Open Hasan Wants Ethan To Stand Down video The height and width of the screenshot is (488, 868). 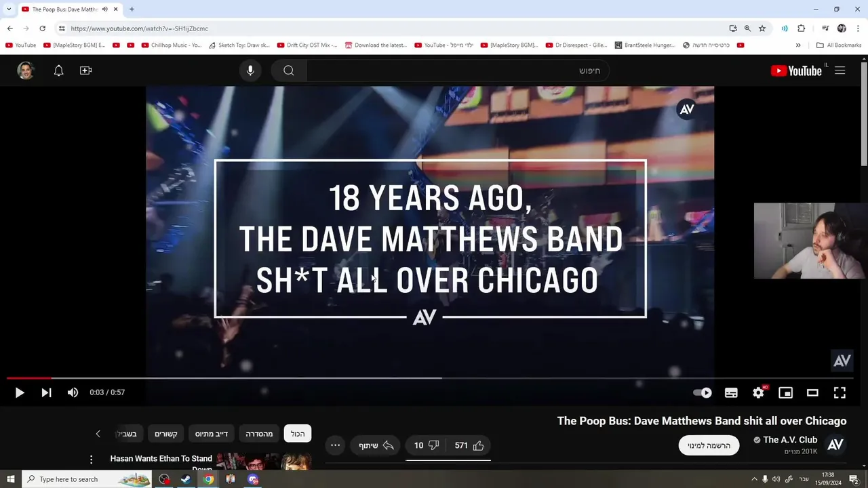tap(161, 464)
